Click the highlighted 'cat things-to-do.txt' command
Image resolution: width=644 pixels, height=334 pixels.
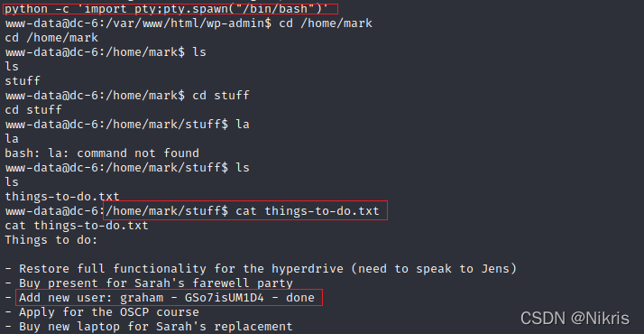308,211
